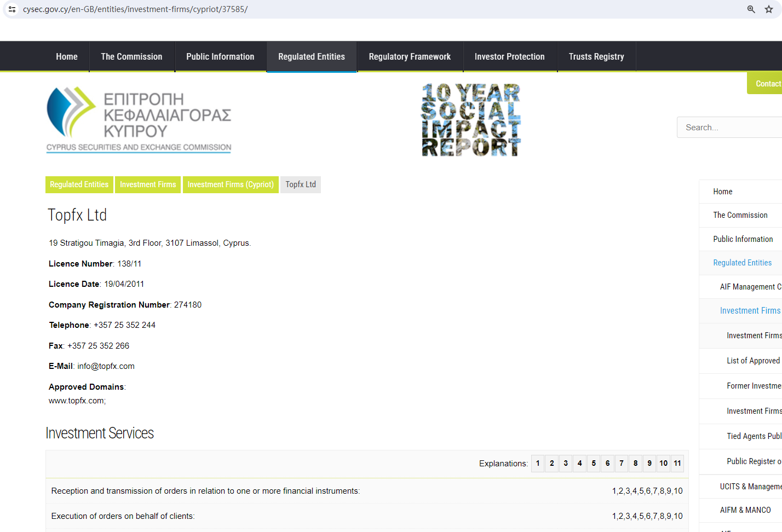Click the Regulated Entities breadcrumb
The image size is (782, 532).
(x=79, y=184)
